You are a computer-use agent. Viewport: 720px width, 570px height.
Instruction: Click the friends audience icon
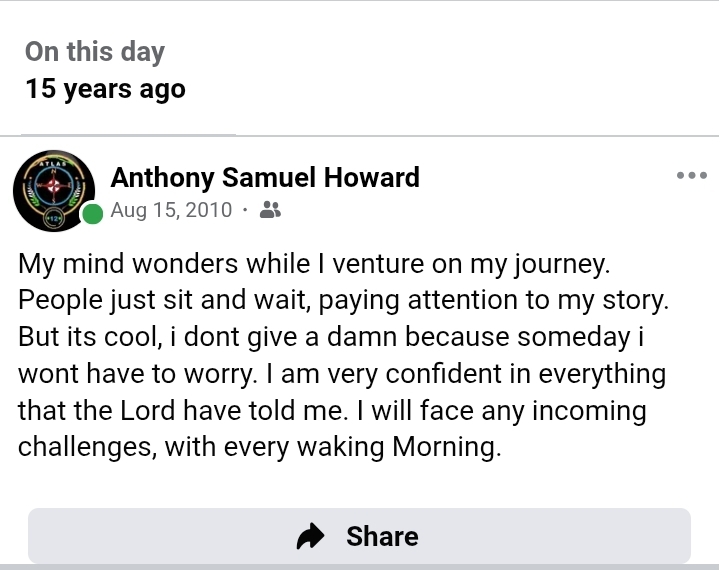(270, 210)
